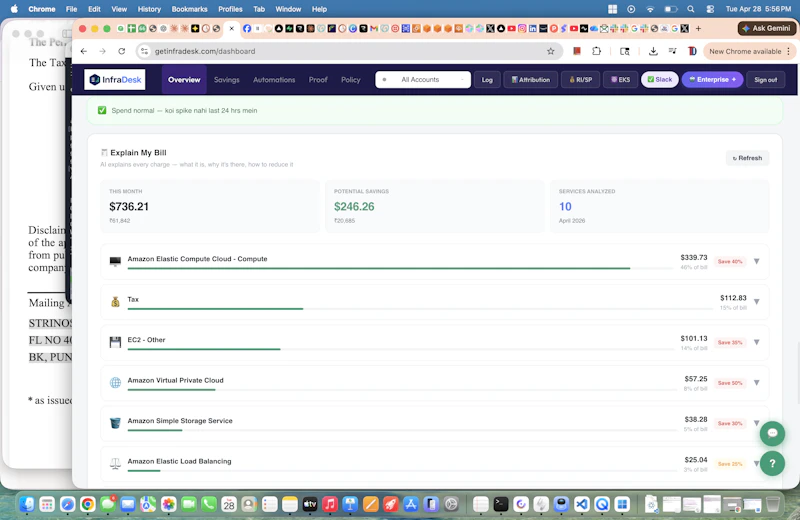The height and width of the screenshot is (520, 800).
Task: Open the Chrome Bookmarks menu
Action: tap(189, 9)
